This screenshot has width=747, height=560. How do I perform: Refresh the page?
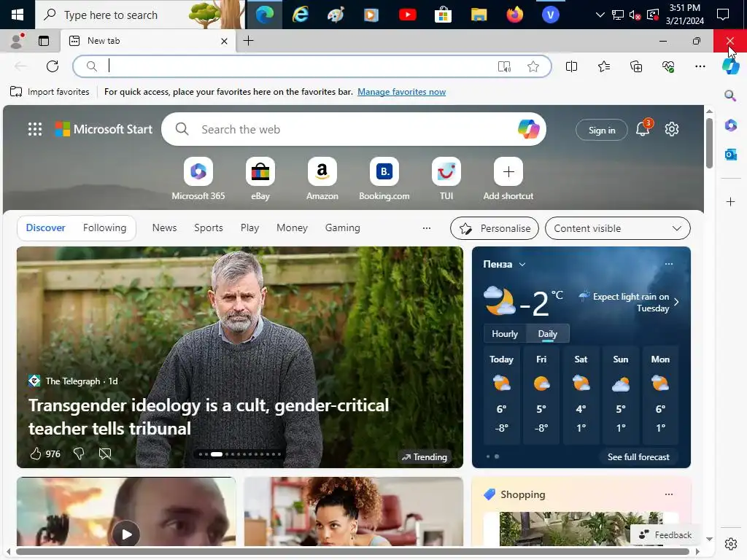(53, 66)
